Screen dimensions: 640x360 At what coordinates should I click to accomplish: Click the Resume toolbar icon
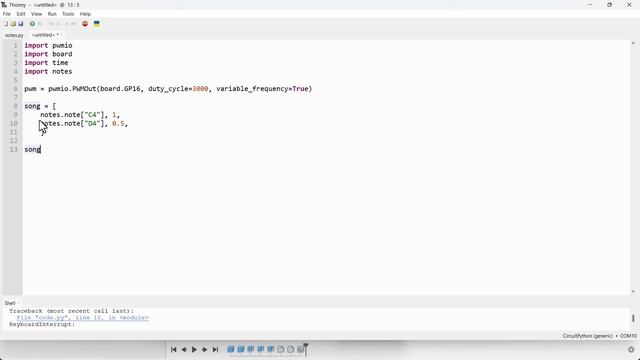coord(73,24)
